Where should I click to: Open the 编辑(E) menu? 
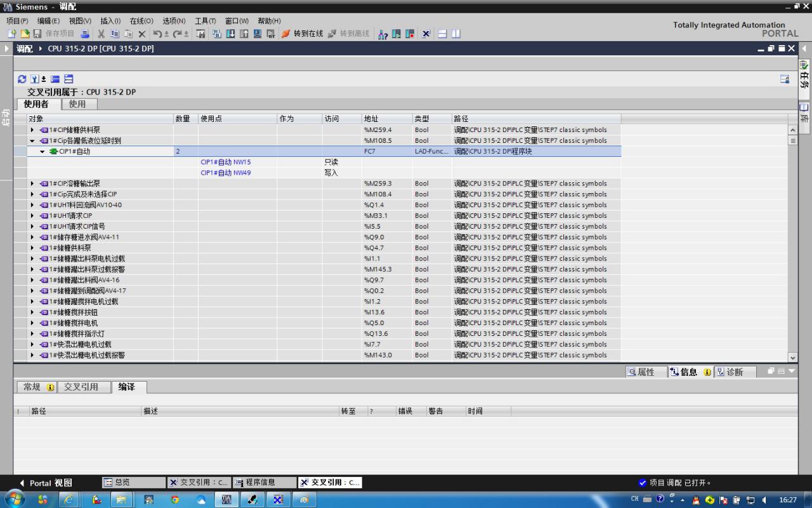(48, 21)
